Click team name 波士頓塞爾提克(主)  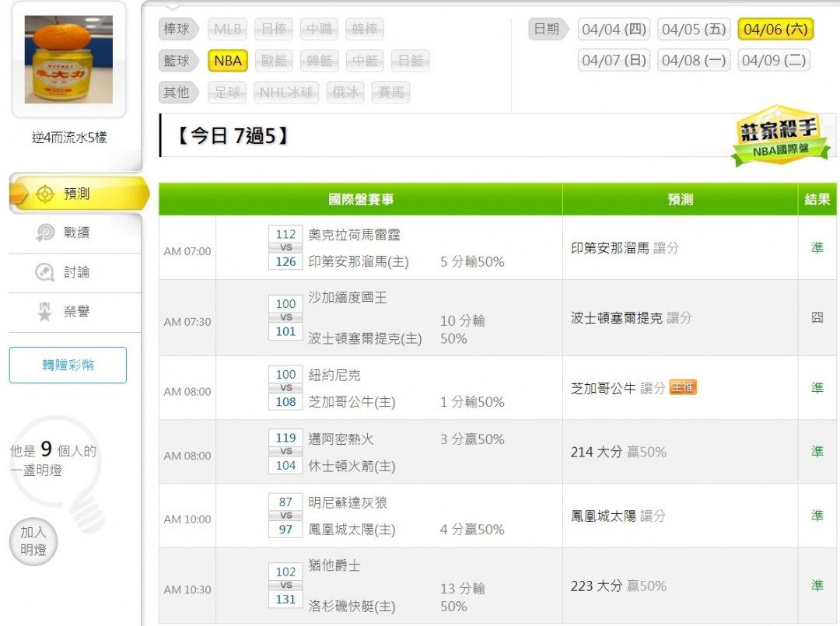tap(365, 338)
